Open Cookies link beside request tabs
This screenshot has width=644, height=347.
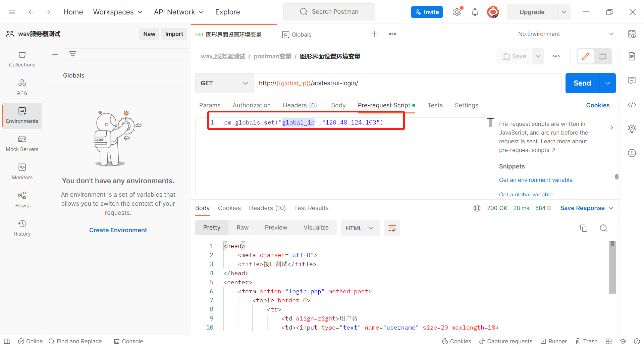point(598,105)
